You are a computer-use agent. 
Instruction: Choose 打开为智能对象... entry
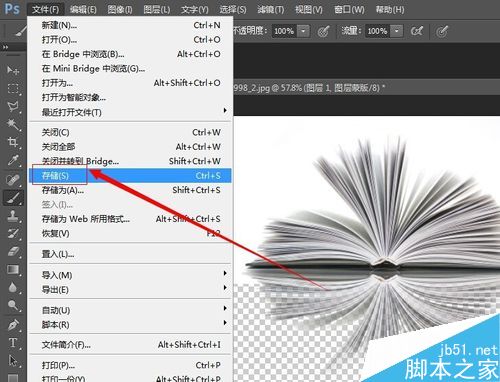coord(131,97)
